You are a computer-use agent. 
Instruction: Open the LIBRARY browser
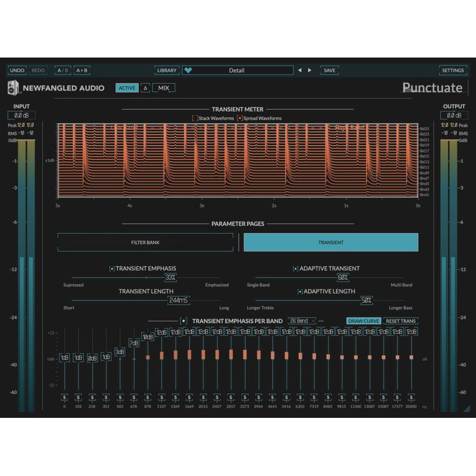[x=167, y=70]
